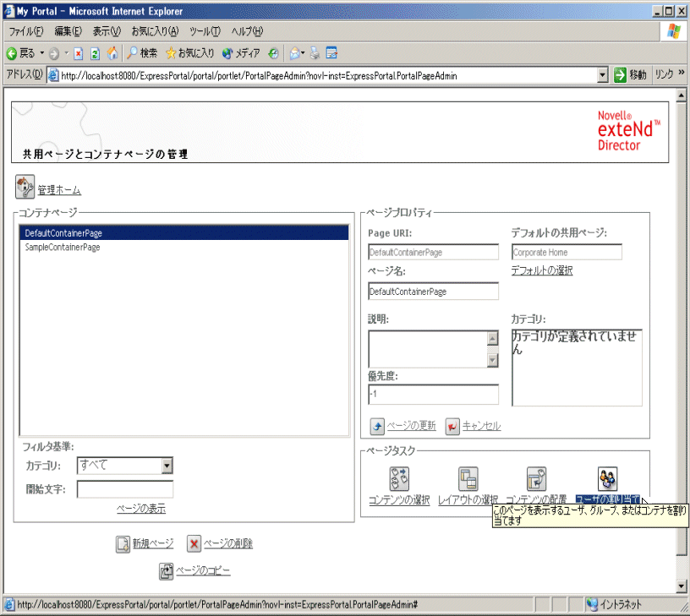Click the page scrollbar down arrow

point(682,586)
